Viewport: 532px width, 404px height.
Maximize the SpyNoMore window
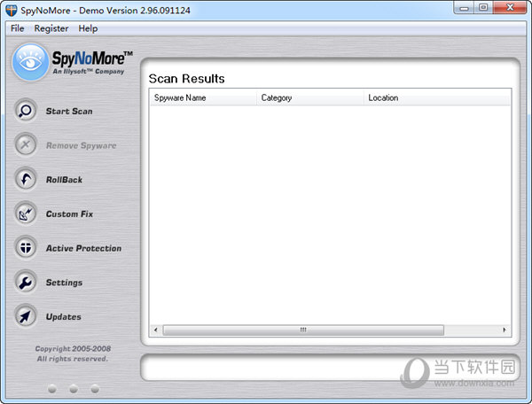click(483, 8)
